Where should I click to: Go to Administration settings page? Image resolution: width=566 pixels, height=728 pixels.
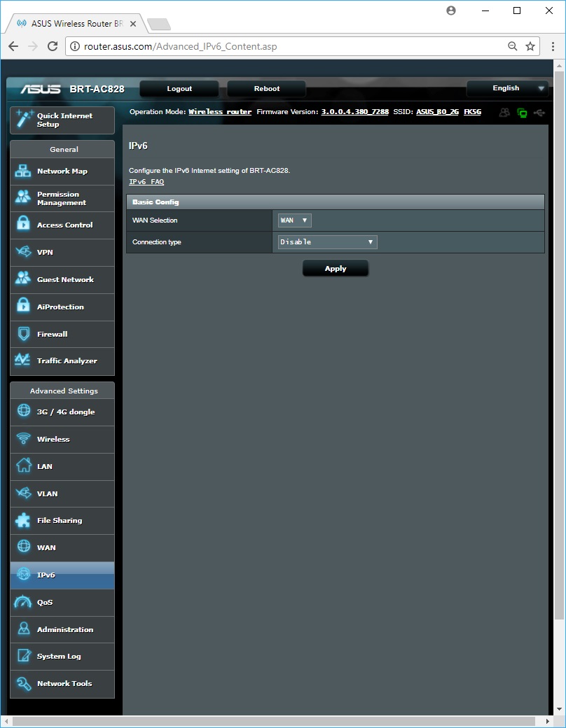pyautogui.click(x=64, y=629)
